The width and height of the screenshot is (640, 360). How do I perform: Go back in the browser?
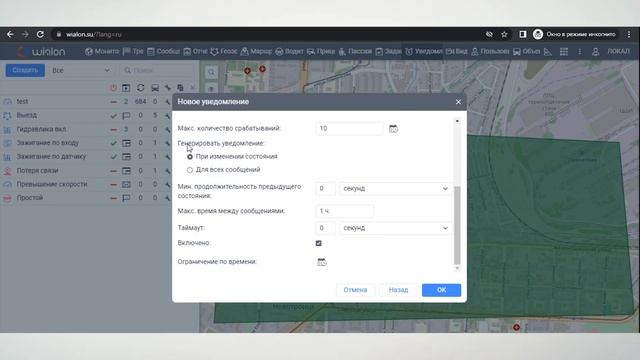(x=10, y=34)
